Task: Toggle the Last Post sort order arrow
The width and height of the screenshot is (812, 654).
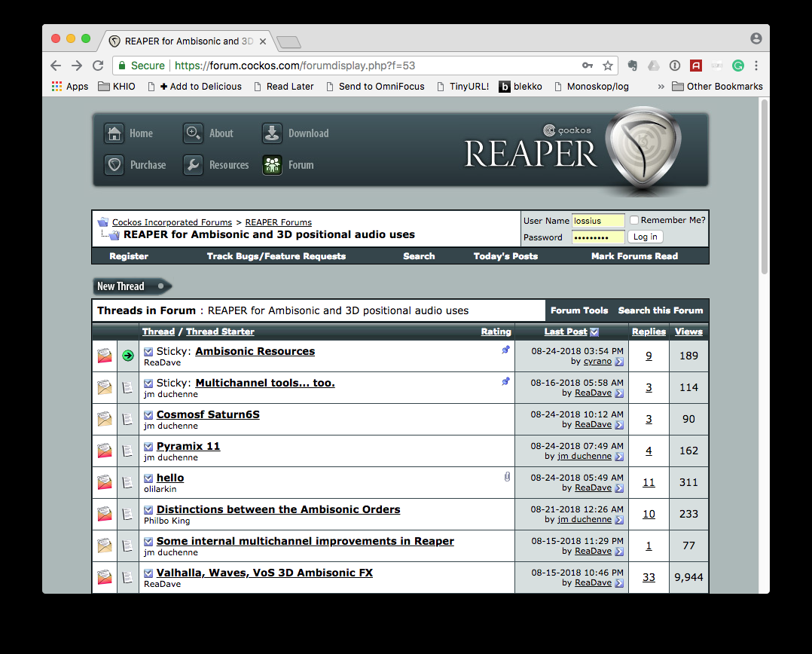Action: click(x=595, y=332)
